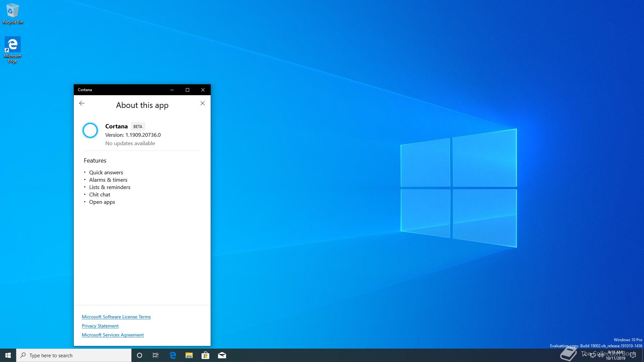This screenshot has height=362, width=644.
Task: Click the Cortana circle logo
Action: 90,130
